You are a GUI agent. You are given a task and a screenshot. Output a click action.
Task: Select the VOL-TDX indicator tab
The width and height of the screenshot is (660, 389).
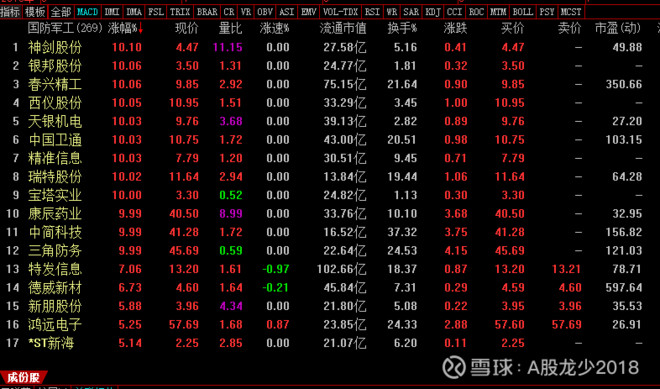tap(340, 11)
